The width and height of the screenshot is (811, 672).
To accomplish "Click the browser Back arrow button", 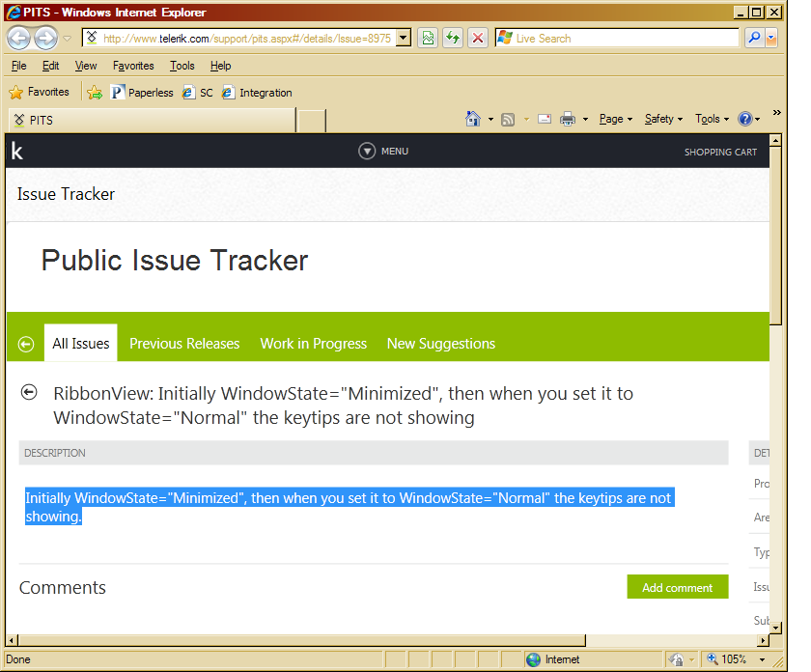I will pyautogui.click(x=19, y=39).
